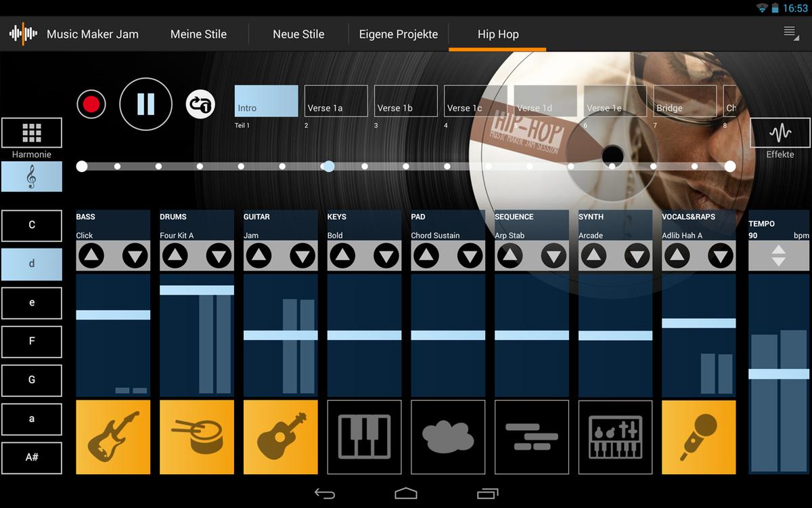Pause playback with the pause button
This screenshot has width=812, height=508.
[x=145, y=104]
